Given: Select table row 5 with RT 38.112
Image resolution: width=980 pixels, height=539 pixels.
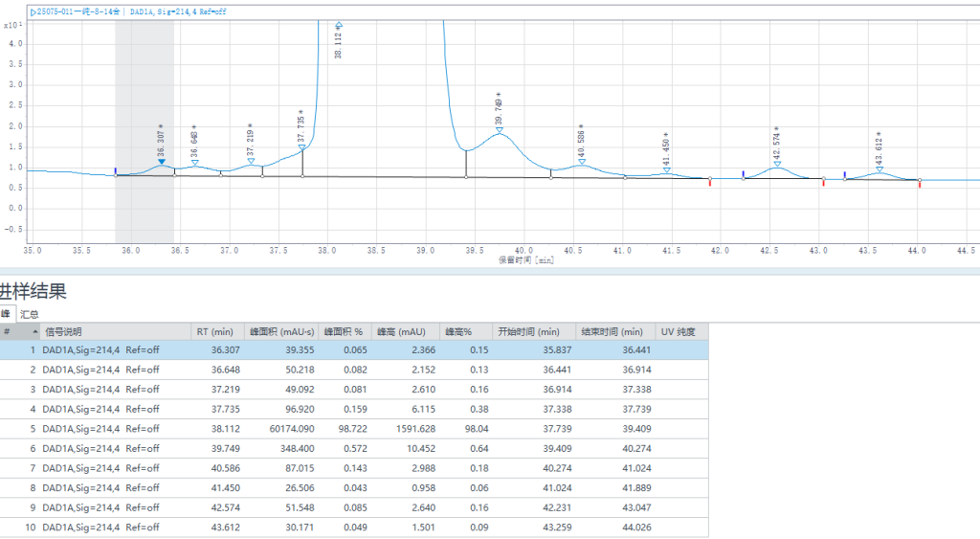Looking at the screenshot, I should click(354, 429).
